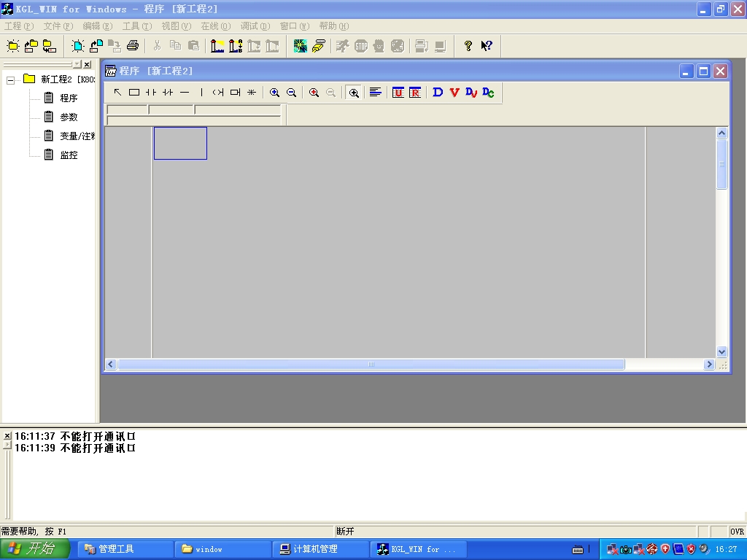Select 参数 in the project tree
Image resolution: width=747 pixels, height=560 pixels.
pos(69,117)
